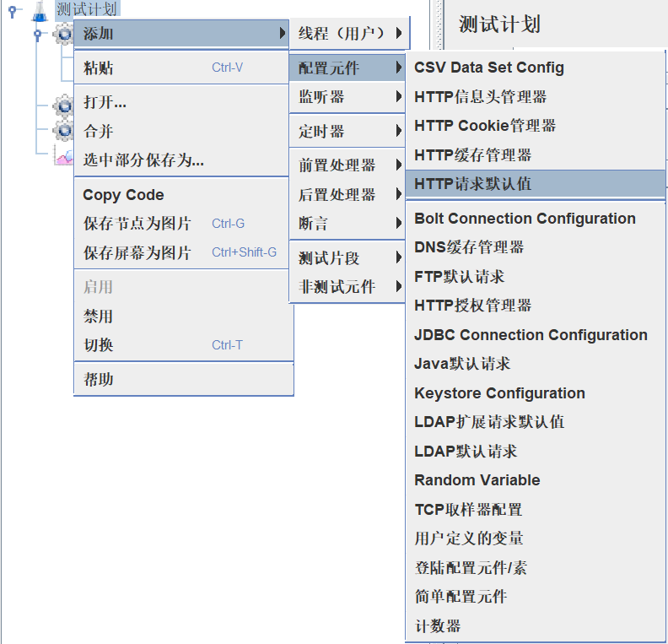Select 合并 in the context menu

pos(181,132)
